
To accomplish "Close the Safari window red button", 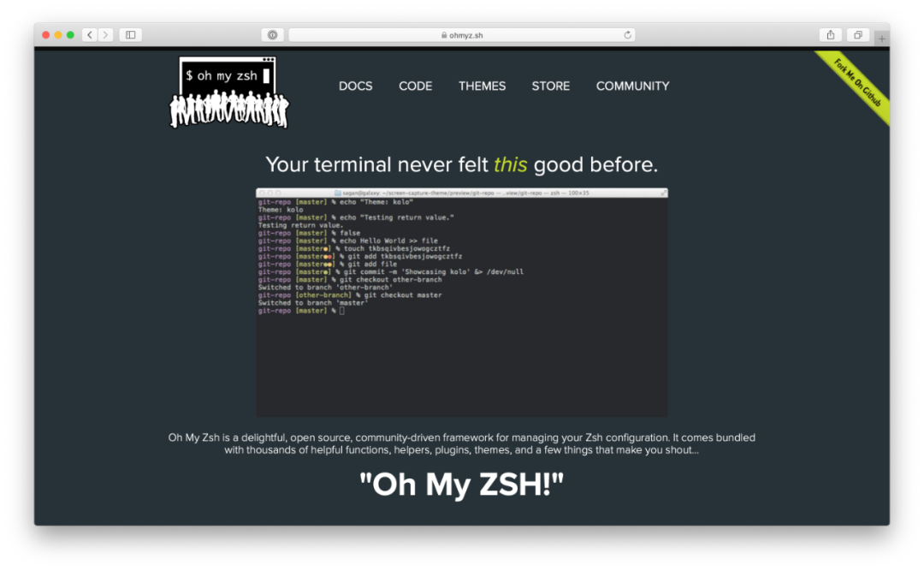I will [x=46, y=35].
